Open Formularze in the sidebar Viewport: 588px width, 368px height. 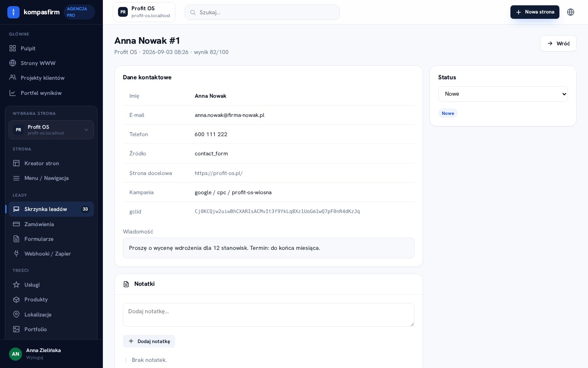tap(51, 239)
